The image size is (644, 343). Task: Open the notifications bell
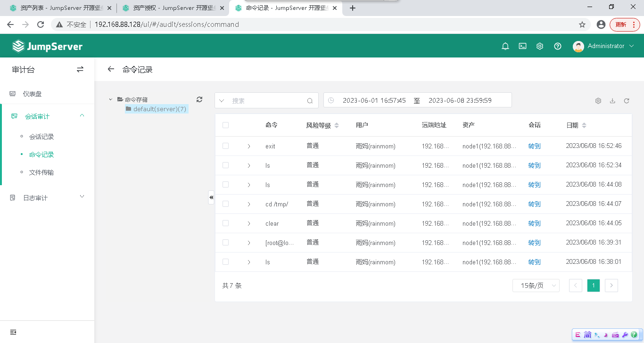505,46
